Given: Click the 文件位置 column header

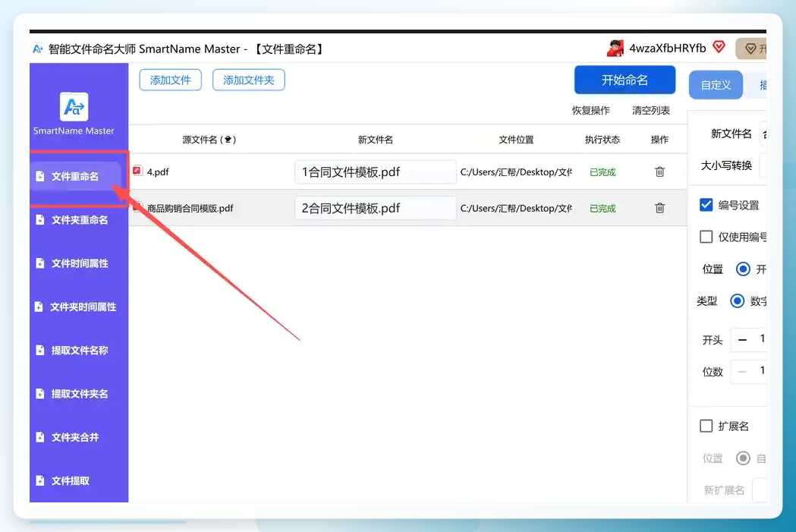Looking at the screenshot, I should pos(516,140).
